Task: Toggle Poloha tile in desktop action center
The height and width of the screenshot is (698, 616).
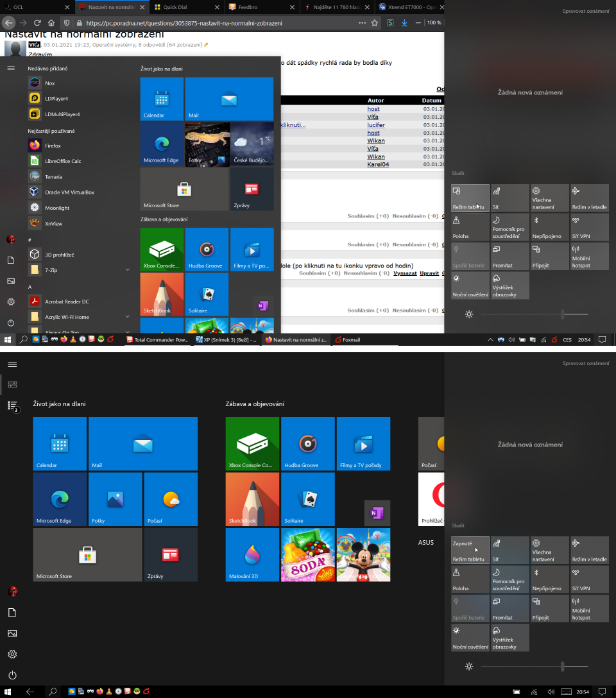Action: tap(470, 228)
